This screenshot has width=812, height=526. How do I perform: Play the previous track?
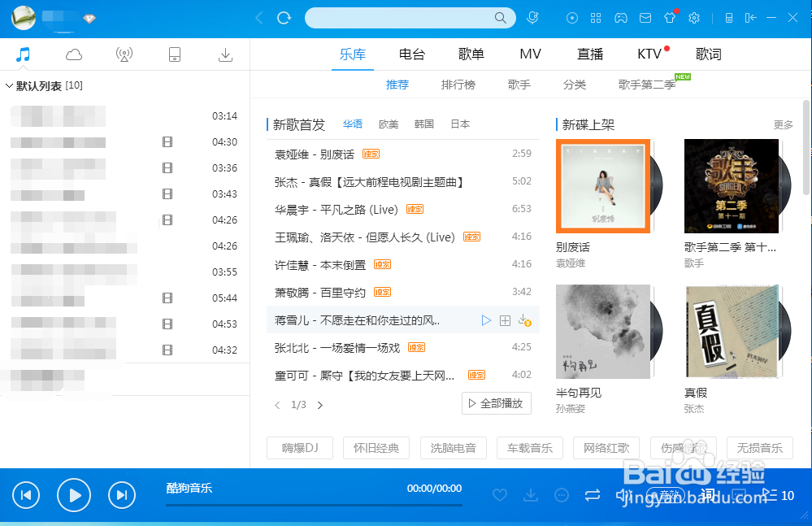[26, 495]
